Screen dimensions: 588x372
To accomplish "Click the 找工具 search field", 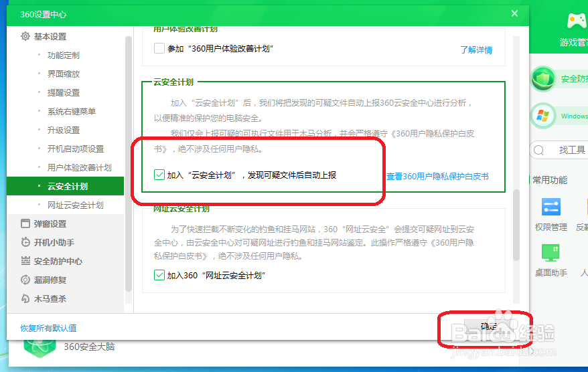I will [559, 151].
